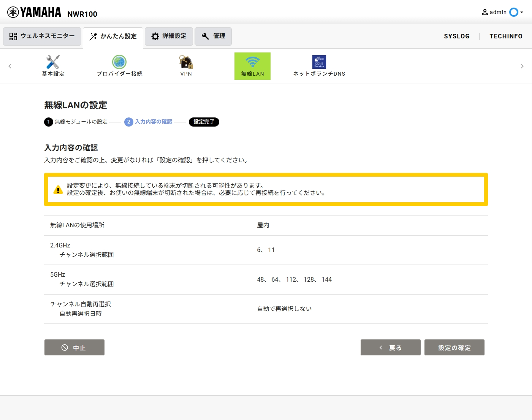
Task: Open the SYSLOG link
Action: click(456, 36)
